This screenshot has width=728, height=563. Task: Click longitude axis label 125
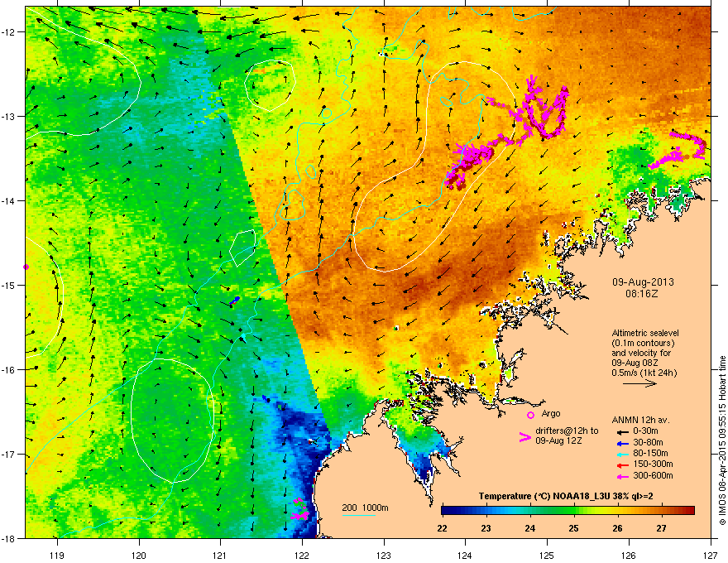(547, 556)
